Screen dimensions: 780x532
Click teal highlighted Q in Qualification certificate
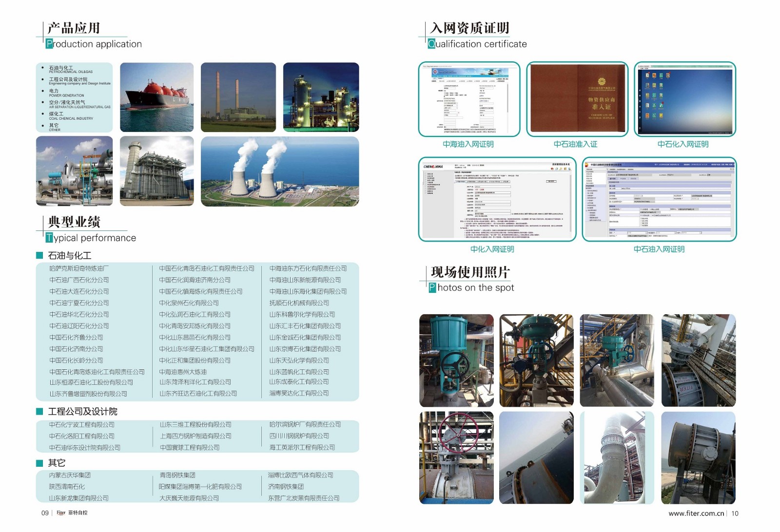click(431, 44)
